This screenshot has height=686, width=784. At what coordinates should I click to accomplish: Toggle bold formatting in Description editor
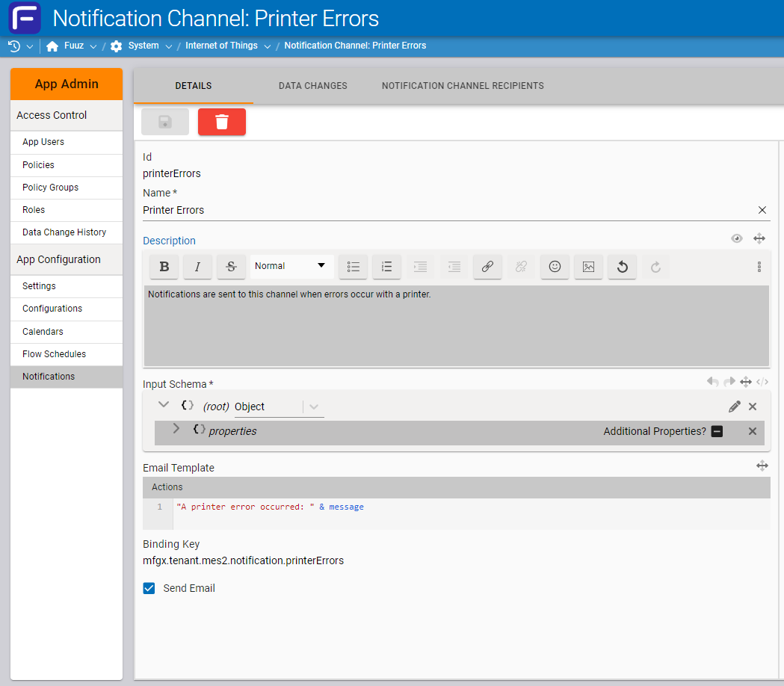(x=164, y=267)
